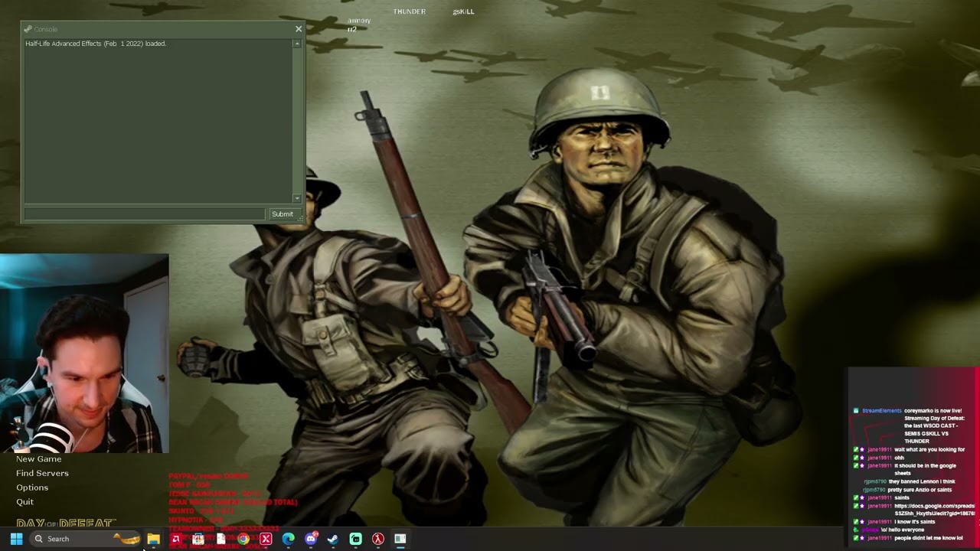The height and width of the screenshot is (551, 980).
Task: Open the red X app on the taskbar
Action: pyautogui.click(x=266, y=539)
